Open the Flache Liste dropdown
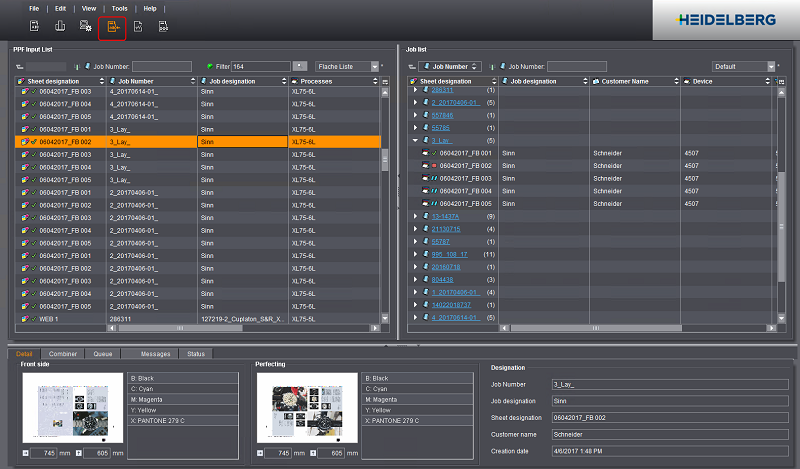Screen dimensions: 800x469 click(345, 67)
